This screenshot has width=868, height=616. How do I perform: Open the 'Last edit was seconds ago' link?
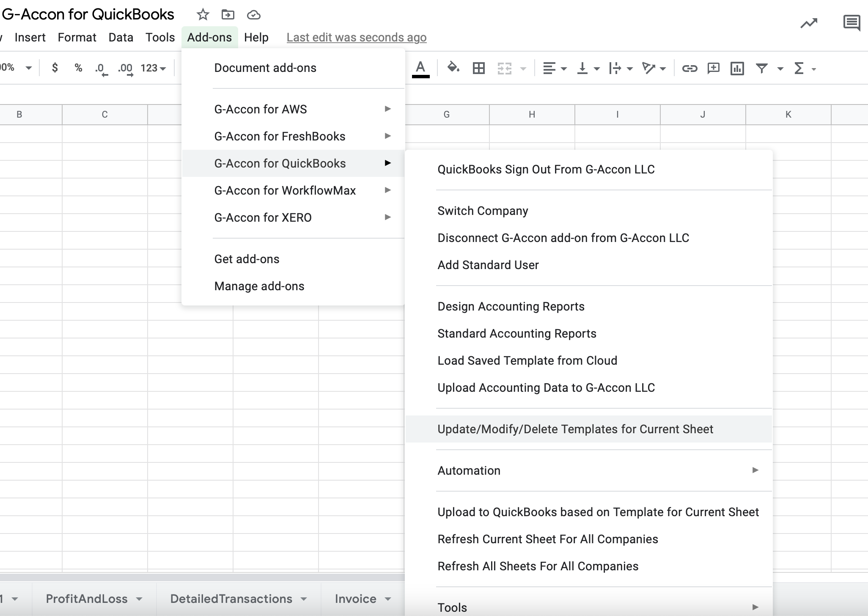pyautogui.click(x=357, y=38)
